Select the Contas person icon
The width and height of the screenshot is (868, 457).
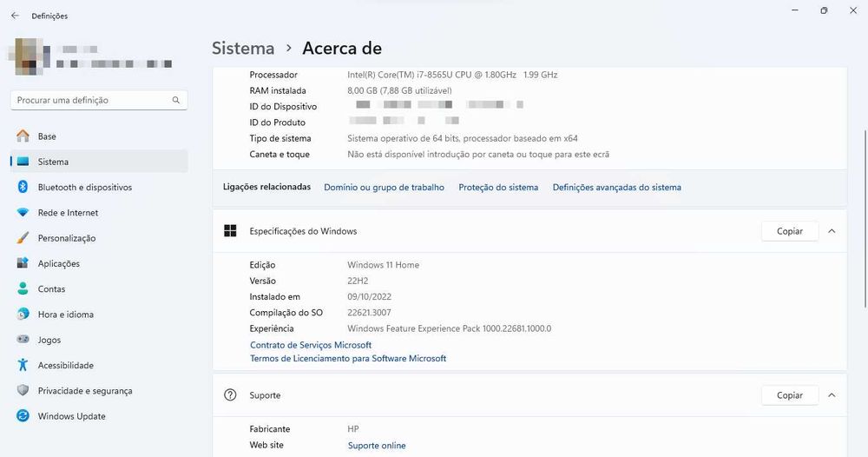(x=23, y=288)
